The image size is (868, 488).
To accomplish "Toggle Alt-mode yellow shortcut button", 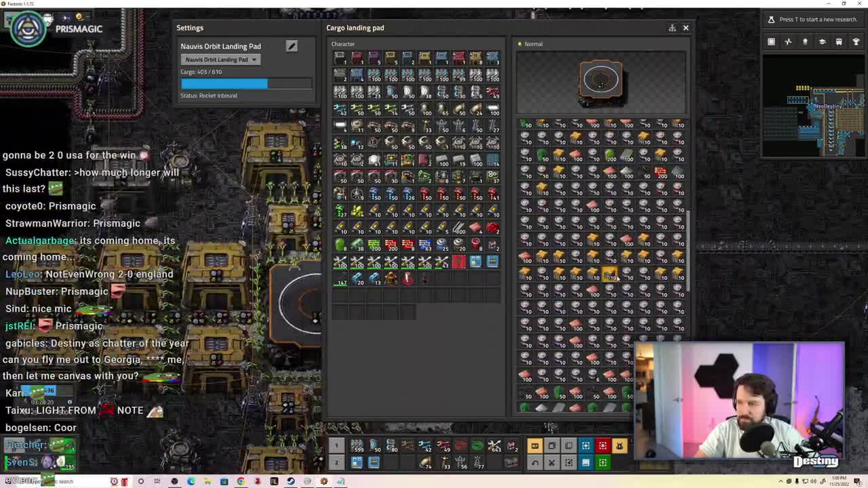I will click(x=534, y=445).
